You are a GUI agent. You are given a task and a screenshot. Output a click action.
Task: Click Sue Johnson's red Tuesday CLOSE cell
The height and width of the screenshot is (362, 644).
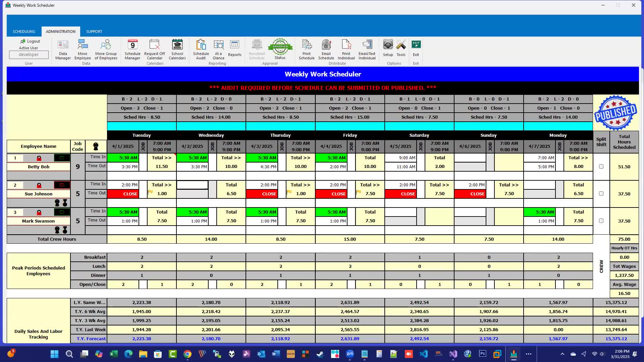coord(123,194)
